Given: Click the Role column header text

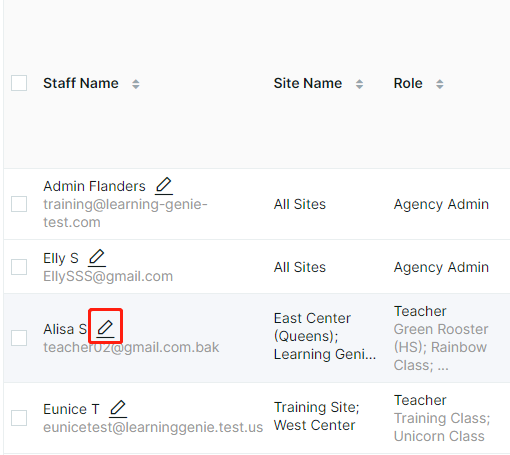Looking at the screenshot, I should pyautogui.click(x=408, y=83).
